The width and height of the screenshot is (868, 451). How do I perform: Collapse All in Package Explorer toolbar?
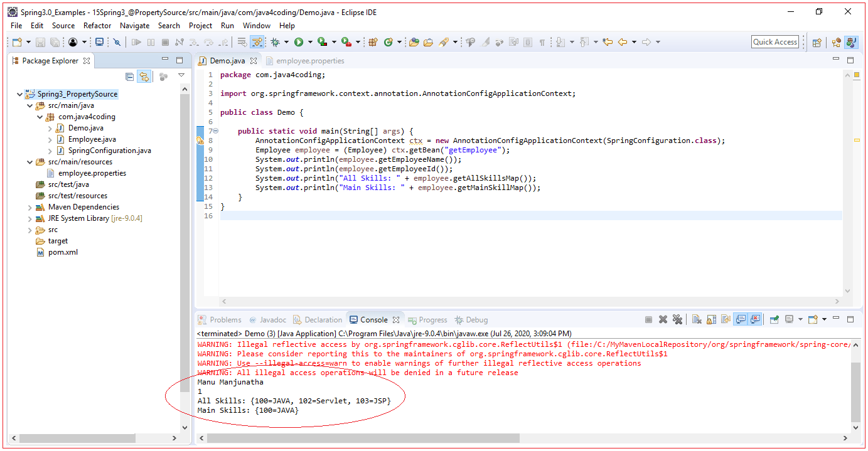[129, 76]
